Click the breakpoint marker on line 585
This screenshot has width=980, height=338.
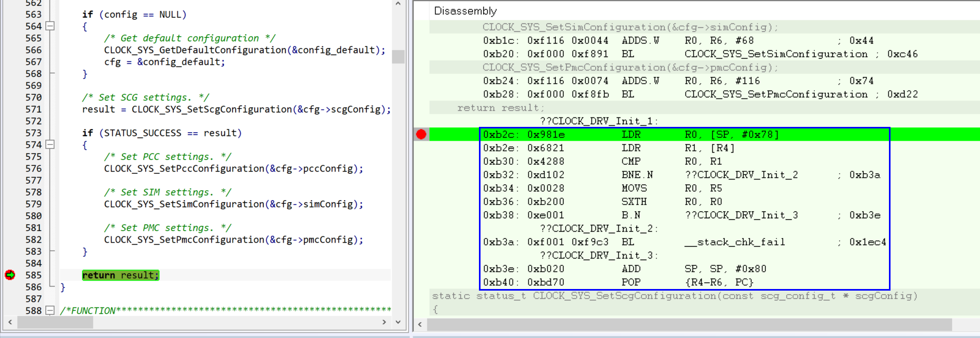click(x=10, y=275)
